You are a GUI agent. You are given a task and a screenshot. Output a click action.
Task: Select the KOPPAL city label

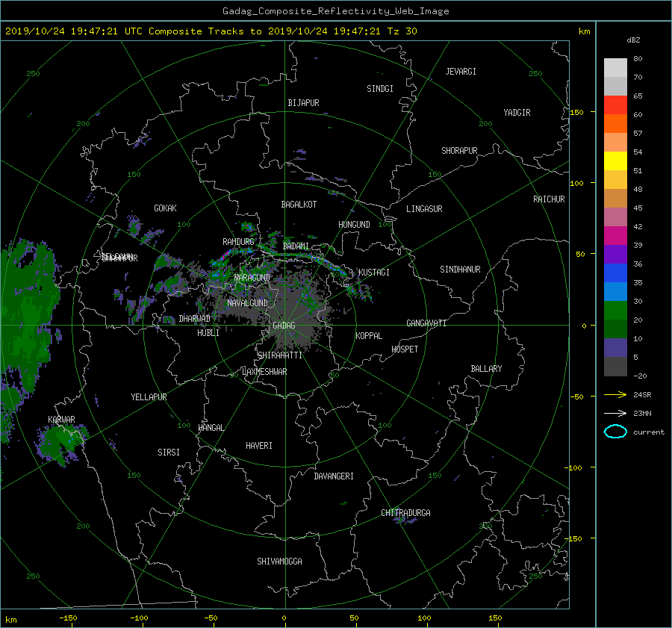click(369, 336)
